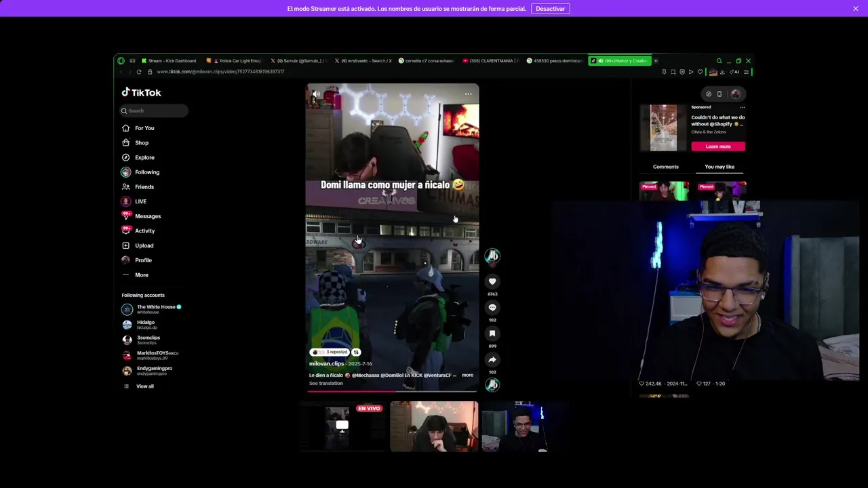Click the TikTok logo
The image size is (868, 488).
141,93
